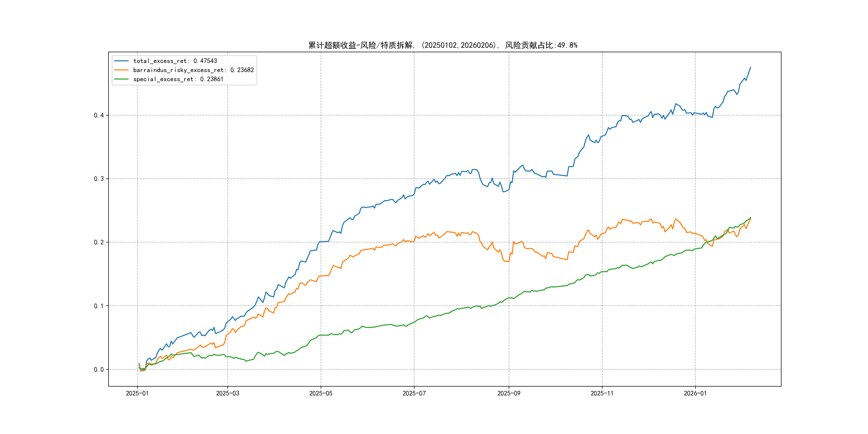Screen dimensions: 868x434
Task: Select the total_excess_ret: 0.47543 legend label
Action: click(x=175, y=61)
